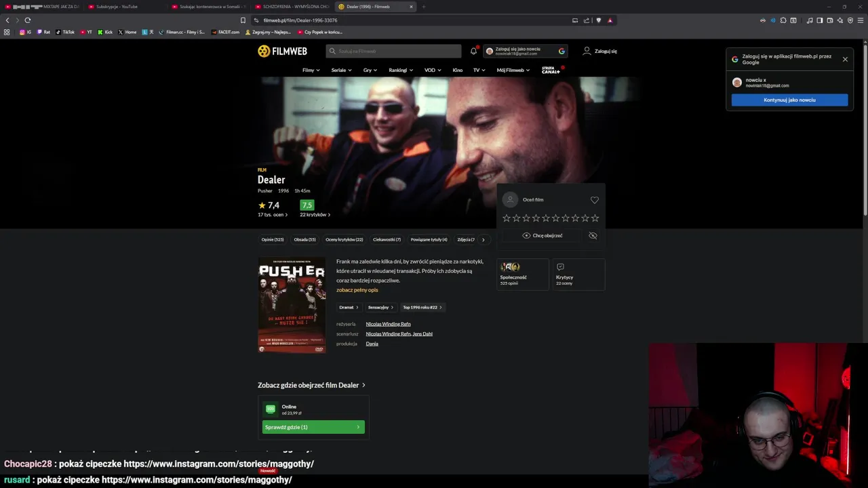Open the notifications bell on Filmweb
The height and width of the screenshot is (488, 868).
pos(473,51)
